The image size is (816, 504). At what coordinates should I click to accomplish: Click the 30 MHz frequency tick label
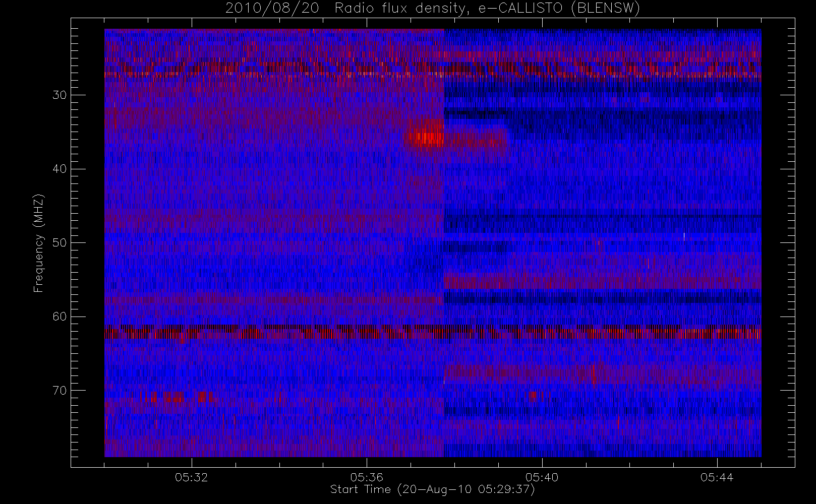pos(60,95)
